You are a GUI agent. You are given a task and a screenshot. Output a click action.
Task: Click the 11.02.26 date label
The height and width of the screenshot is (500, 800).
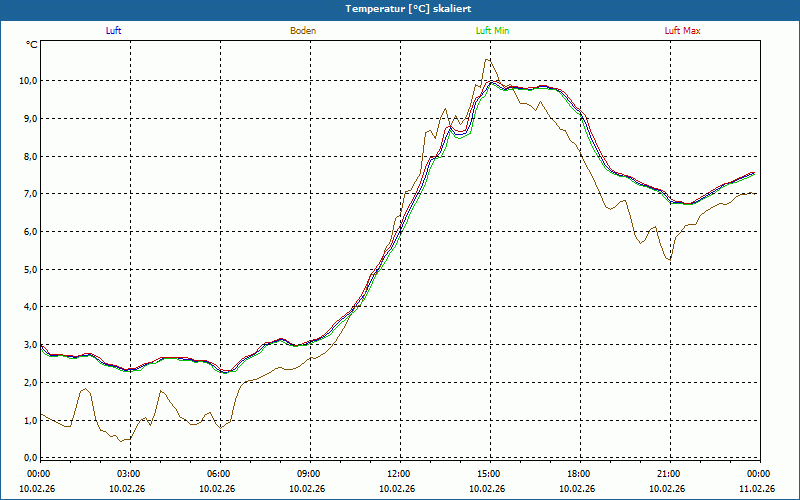pos(757,489)
